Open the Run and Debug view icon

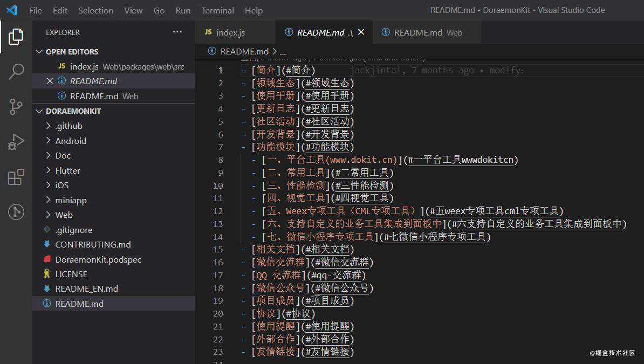(16, 142)
